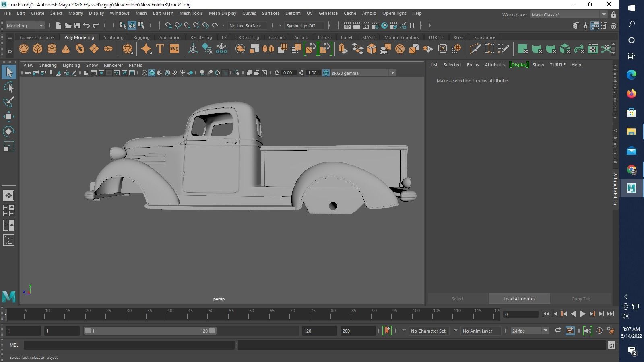The width and height of the screenshot is (644, 362).
Task: Toggle timeline audio mute button
Action: coord(588,331)
